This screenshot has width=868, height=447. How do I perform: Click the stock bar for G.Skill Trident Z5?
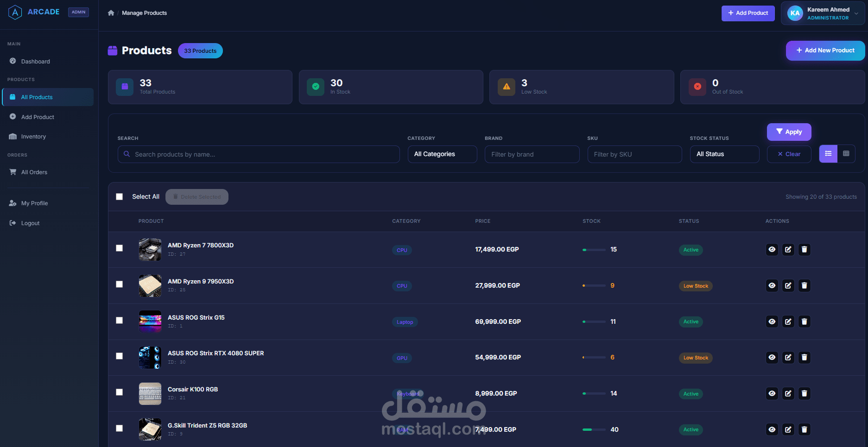tap(594, 430)
